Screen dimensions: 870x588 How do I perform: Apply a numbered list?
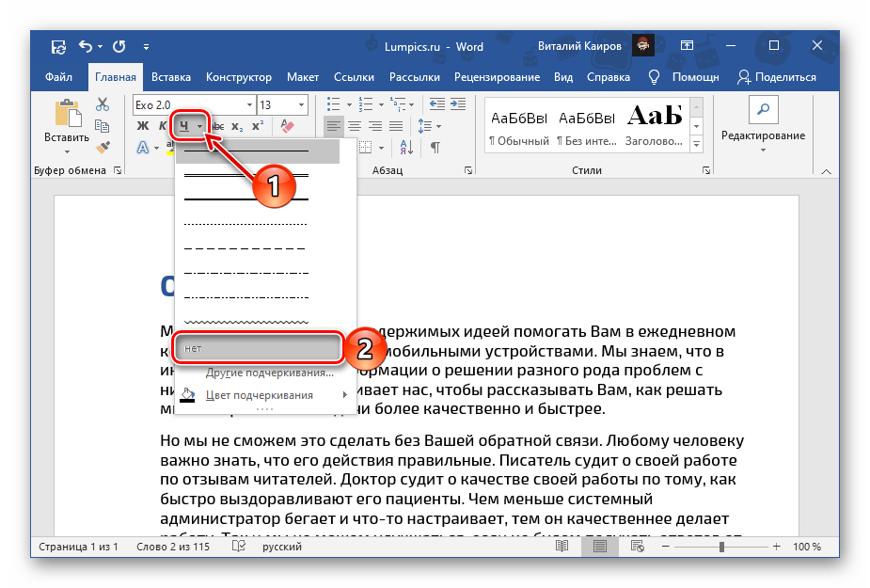[x=366, y=103]
